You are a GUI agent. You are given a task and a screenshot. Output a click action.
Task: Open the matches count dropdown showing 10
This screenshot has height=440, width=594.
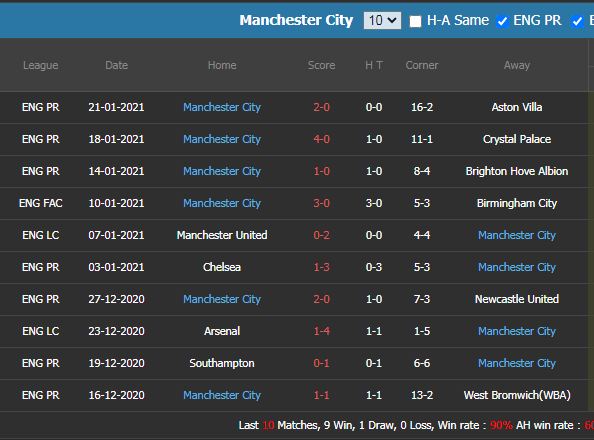382,20
